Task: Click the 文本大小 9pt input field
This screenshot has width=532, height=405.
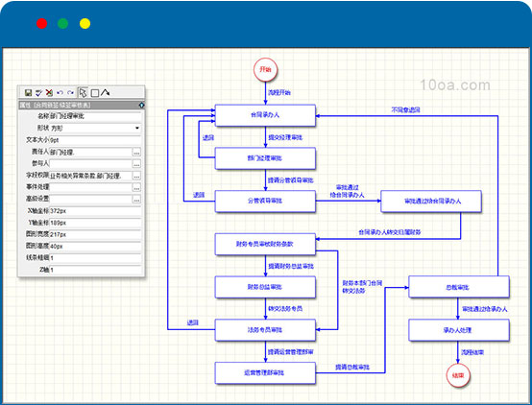Action: [x=95, y=140]
